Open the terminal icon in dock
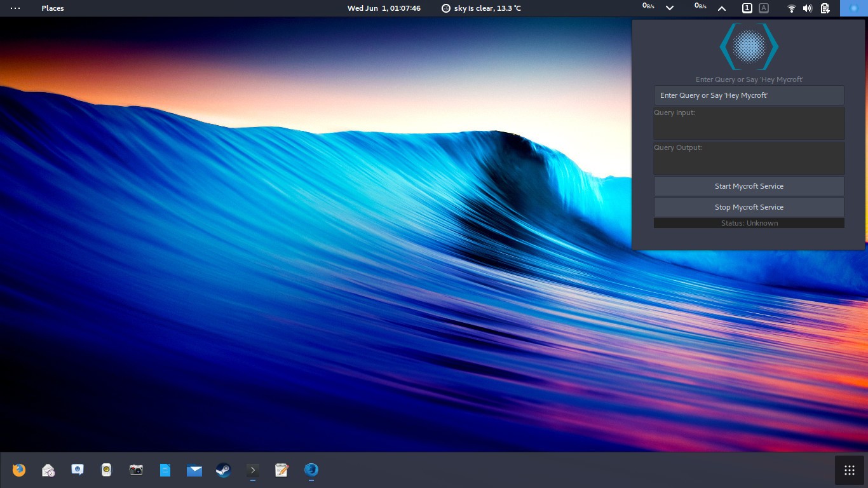868x488 pixels. click(x=253, y=470)
